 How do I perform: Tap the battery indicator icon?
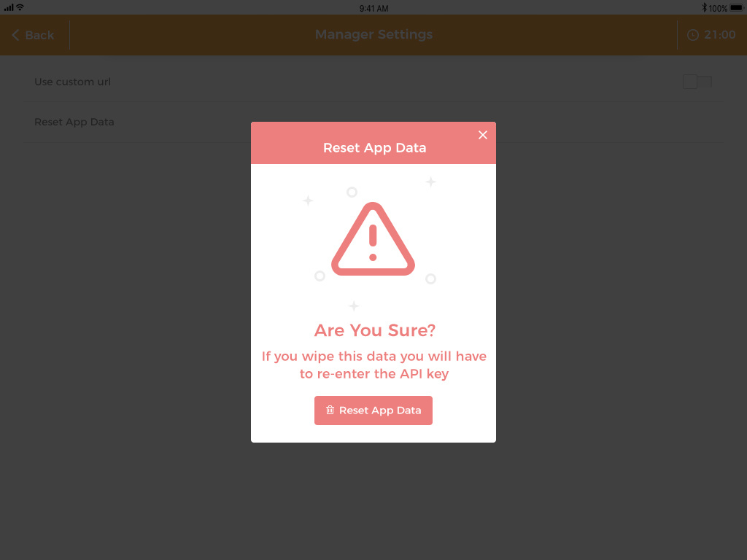[x=736, y=7]
